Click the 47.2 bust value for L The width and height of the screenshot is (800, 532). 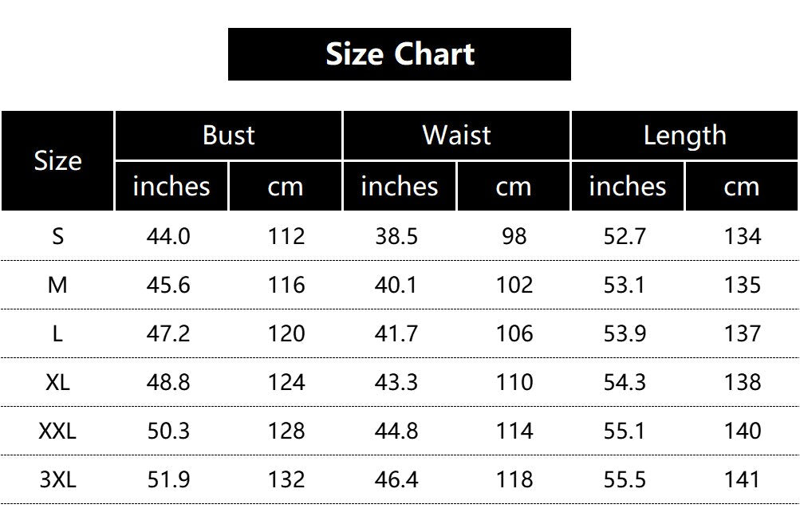169,333
